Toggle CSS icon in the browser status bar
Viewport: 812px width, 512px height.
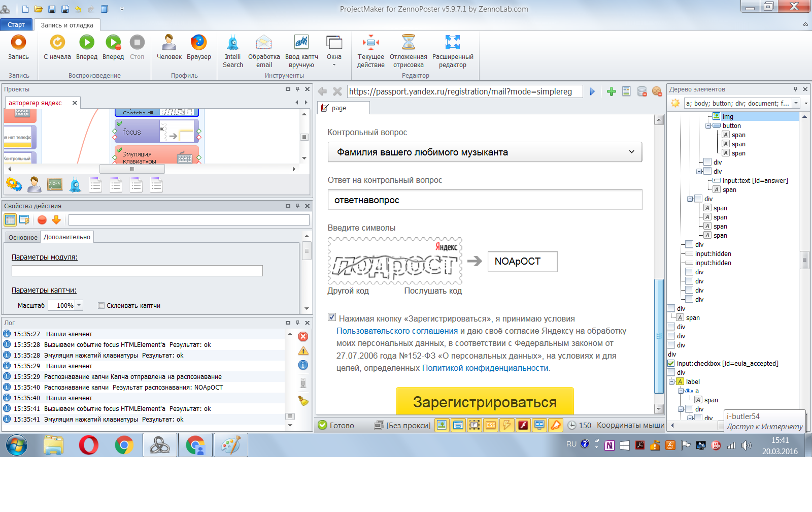point(491,425)
